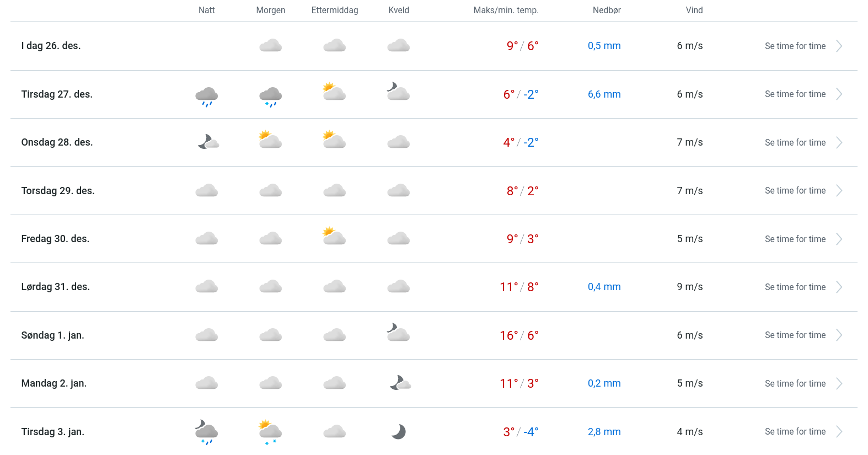This screenshot has height=455, width=868.
Task: Click sleet icon for Tirsdag 27. des. morning
Action: [271, 95]
